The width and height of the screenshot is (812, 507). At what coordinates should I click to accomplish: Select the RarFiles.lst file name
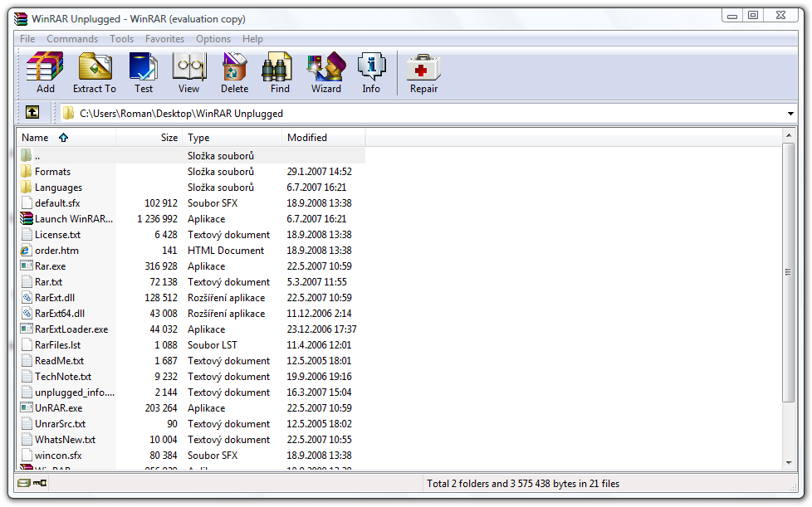57,344
